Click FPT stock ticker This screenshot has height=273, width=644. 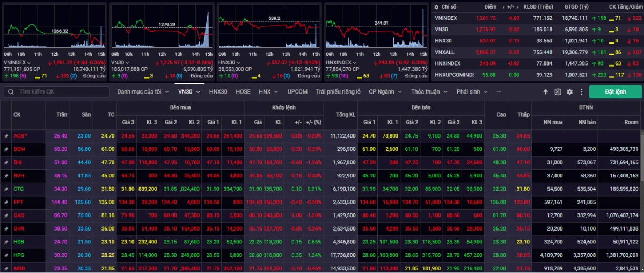(19, 202)
